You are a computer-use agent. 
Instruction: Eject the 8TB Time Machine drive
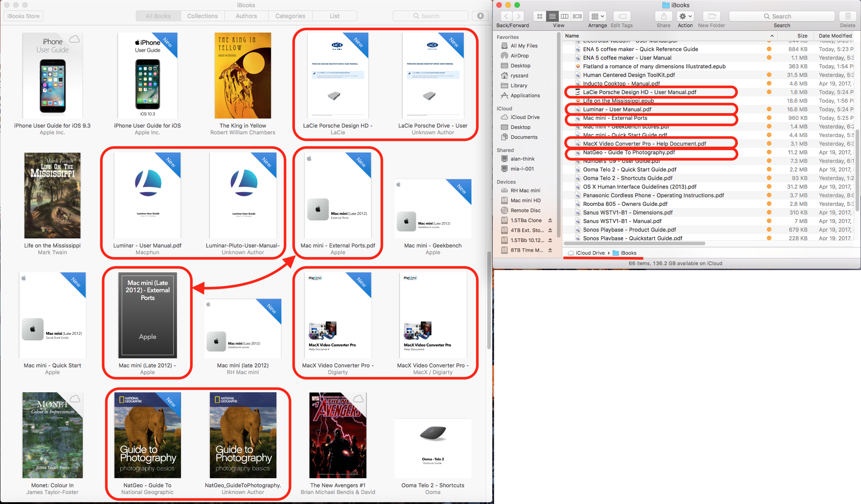[550, 250]
